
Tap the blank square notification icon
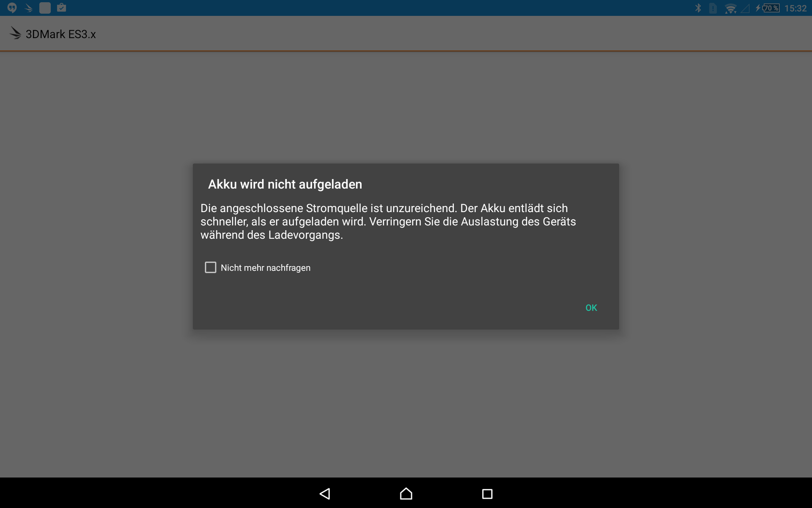tap(45, 8)
